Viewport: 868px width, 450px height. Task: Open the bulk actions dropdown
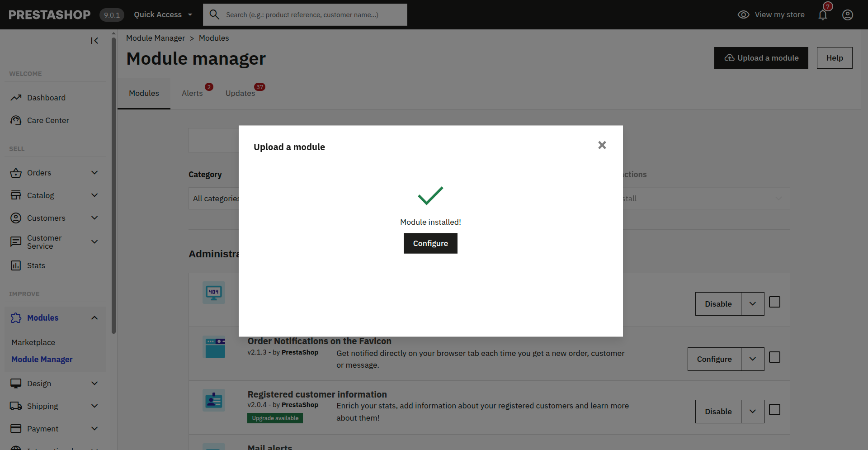(707, 199)
